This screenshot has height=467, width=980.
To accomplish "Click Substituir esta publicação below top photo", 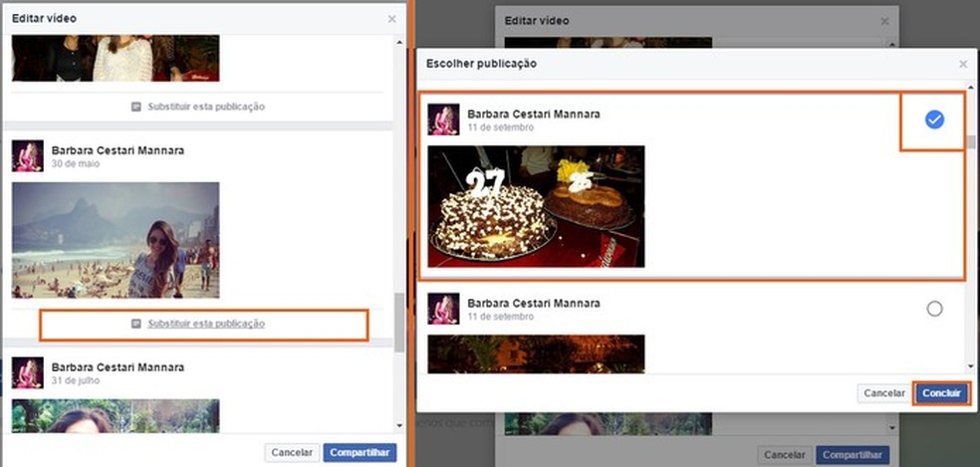I will pyautogui.click(x=206, y=107).
